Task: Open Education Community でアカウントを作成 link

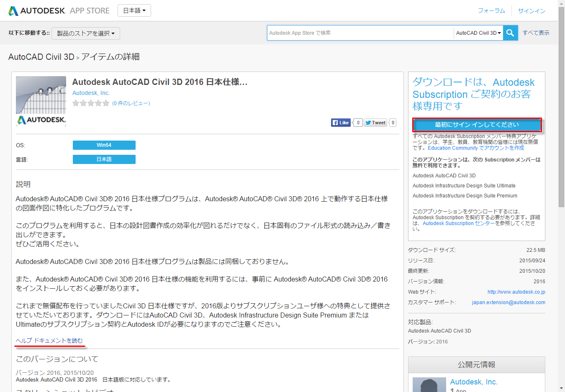Action: 476,148
